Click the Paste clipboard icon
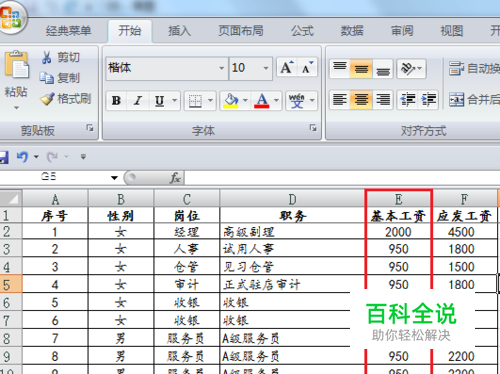 click(x=16, y=65)
